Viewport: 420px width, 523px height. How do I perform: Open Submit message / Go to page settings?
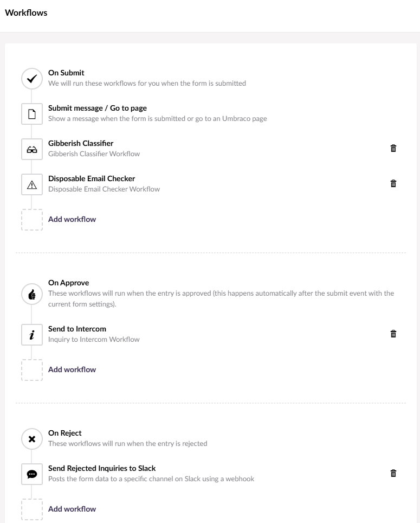point(98,108)
